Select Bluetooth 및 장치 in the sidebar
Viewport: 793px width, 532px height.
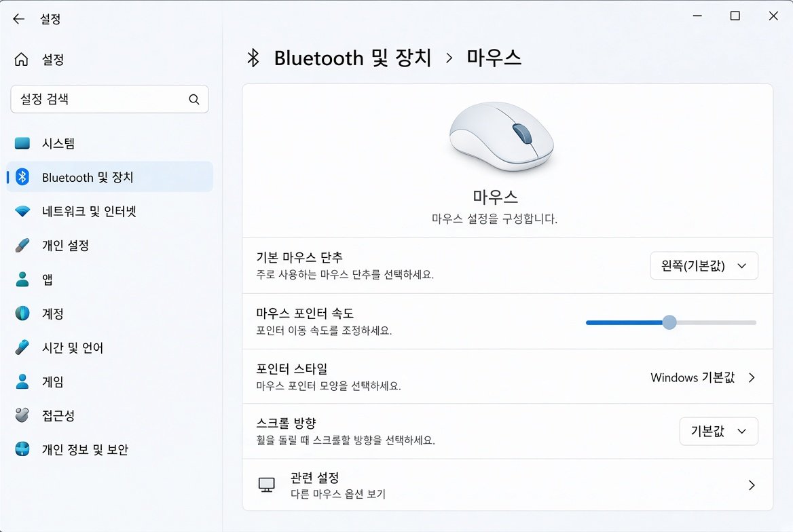[x=109, y=177]
